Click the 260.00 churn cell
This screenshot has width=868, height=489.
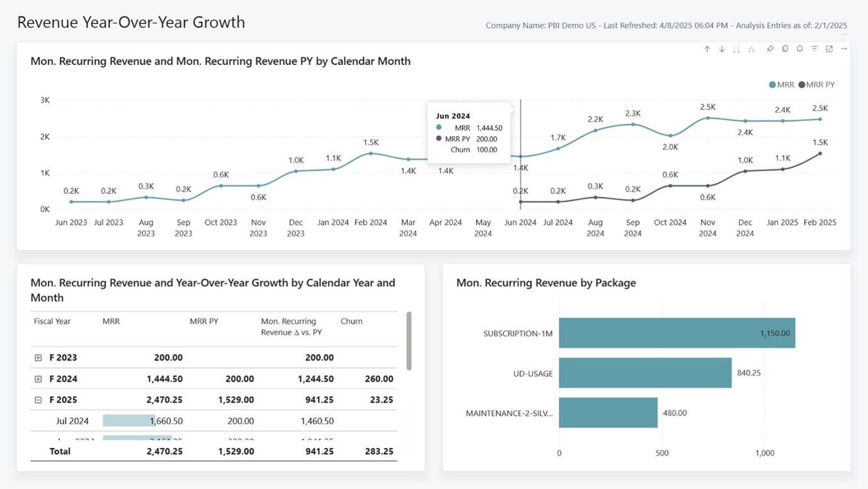point(379,379)
